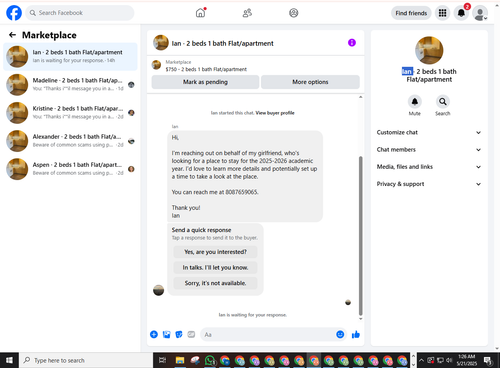This screenshot has height=368, width=500.
Task: Open Windows action center notifications
Action: [488, 360]
